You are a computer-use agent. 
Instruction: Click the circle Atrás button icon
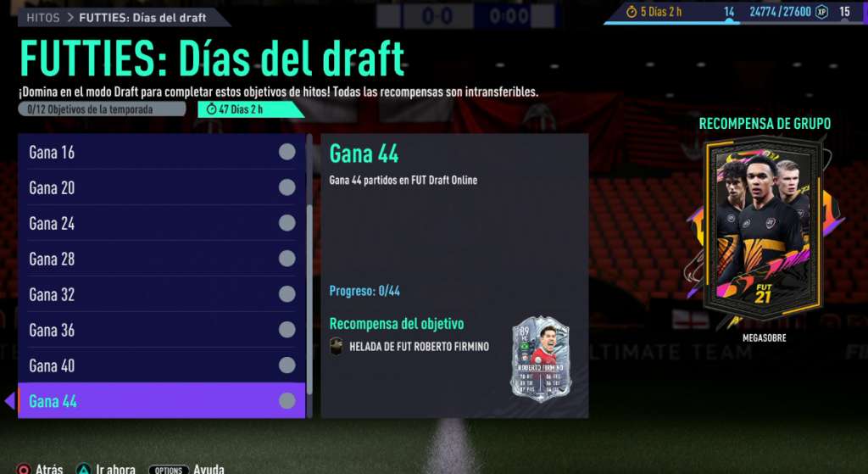pyautogui.click(x=23, y=470)
